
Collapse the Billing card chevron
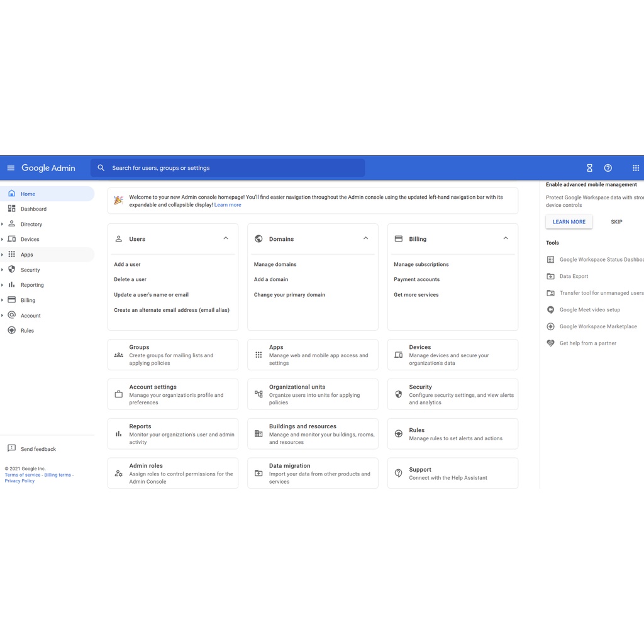[505, 238]
